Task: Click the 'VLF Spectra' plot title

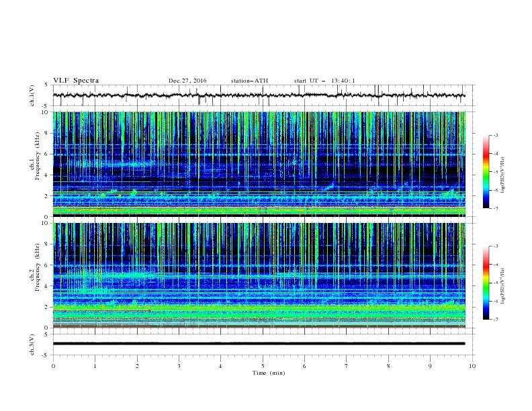Action: [x=76, y=81]
